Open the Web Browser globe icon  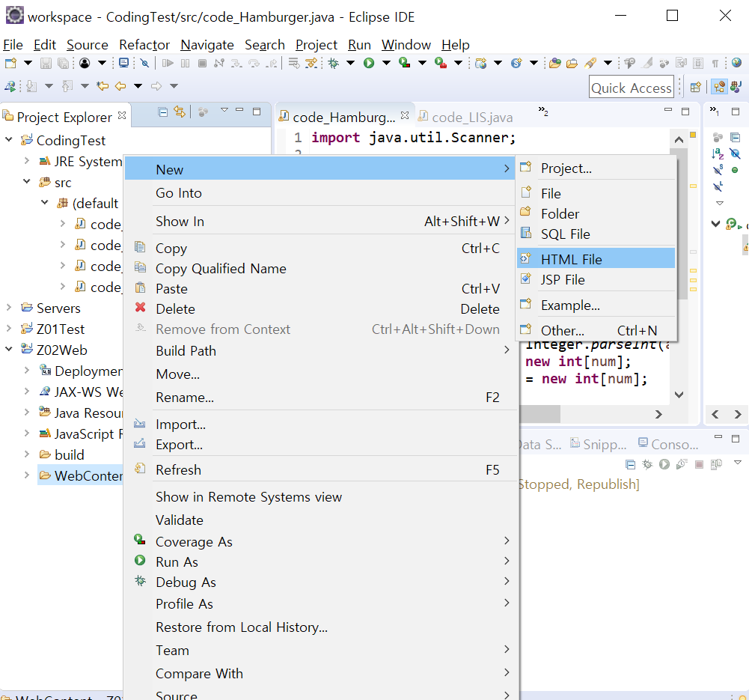click(736, 63)
